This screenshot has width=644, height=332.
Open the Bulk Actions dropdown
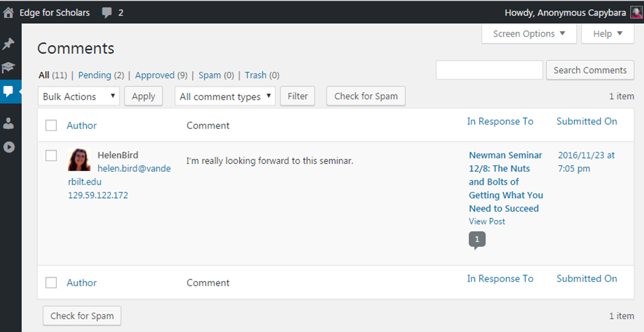click(x=79, y=97)
